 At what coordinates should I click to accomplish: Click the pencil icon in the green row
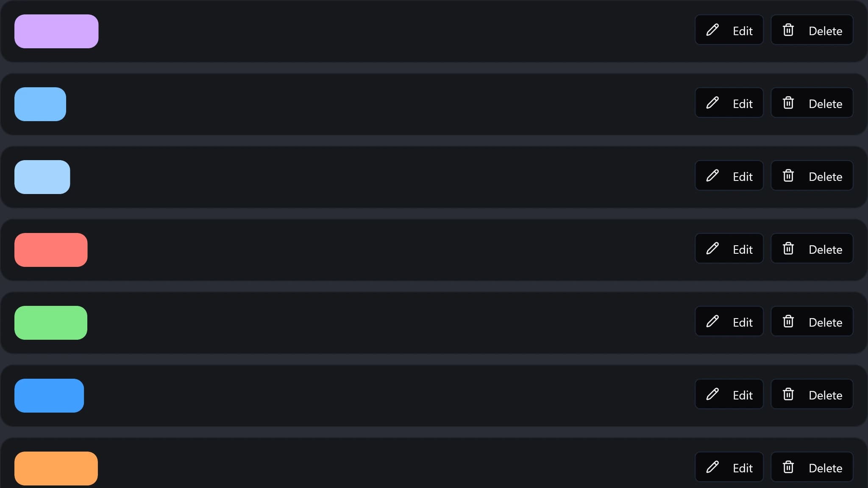pos(712,322)
